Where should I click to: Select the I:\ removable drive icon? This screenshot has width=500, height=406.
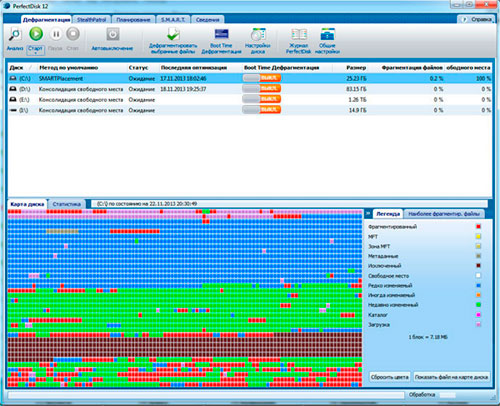tap(13, 110)
